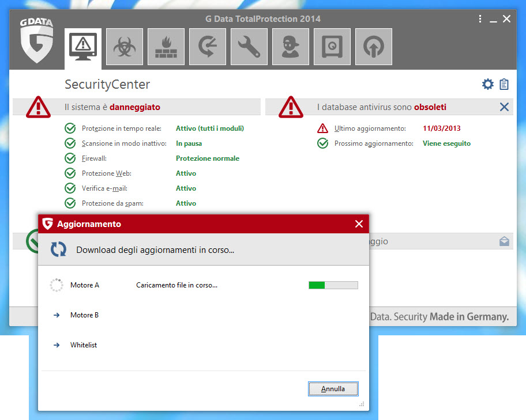Click 'Caricamento file in corso...' status text
The height and width of the screenshot is (420, 526).
coord(177,285)
